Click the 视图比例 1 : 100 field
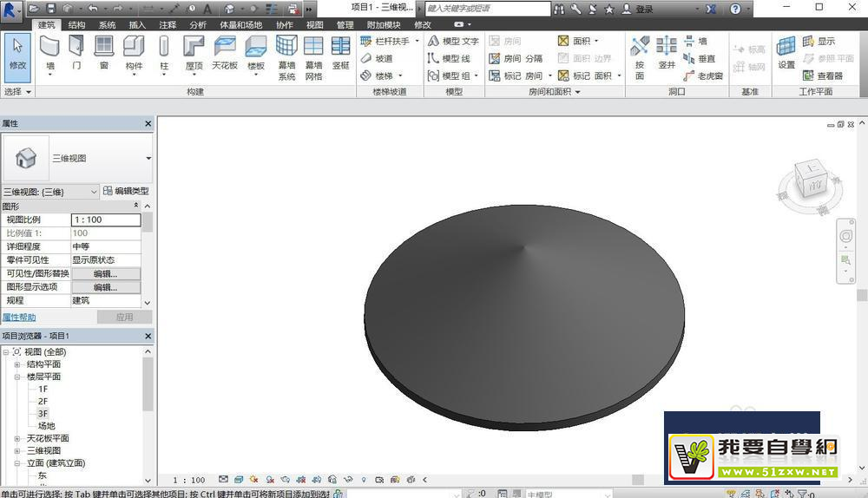The height and width of the screenshot is (498, 868). [106, 220]
